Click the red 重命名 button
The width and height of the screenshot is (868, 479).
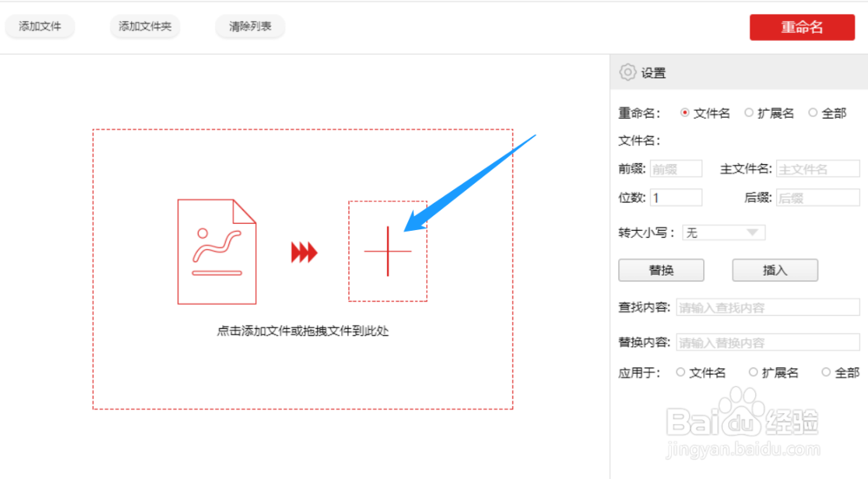point(802,27)
